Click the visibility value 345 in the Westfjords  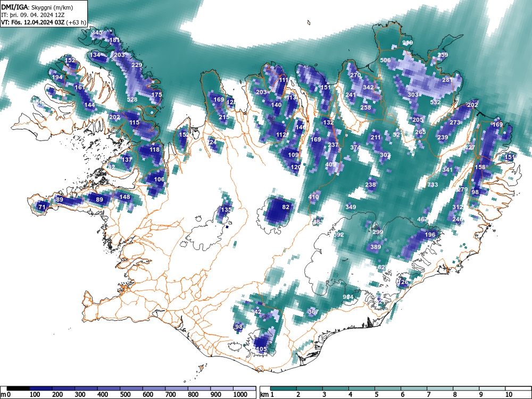coord(97,33)
